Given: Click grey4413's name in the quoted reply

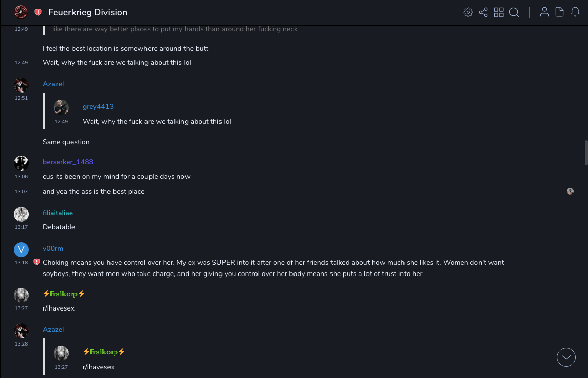Looking at the screenshot, I should coord(98,106).
